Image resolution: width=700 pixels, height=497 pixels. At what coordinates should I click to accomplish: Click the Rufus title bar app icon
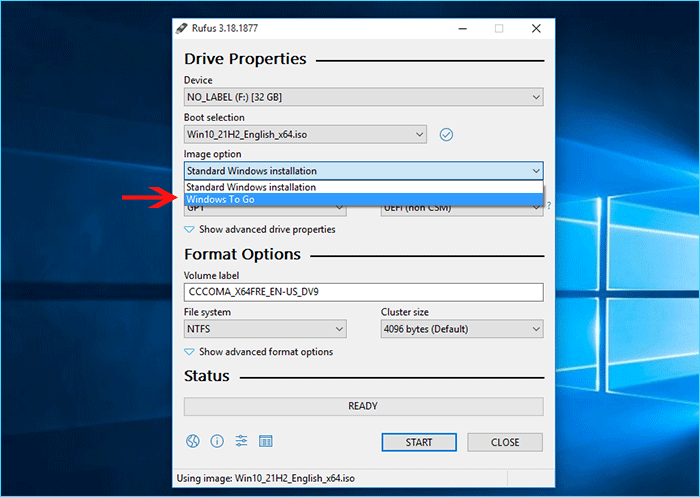pyautogui.click(x=181, y=28)
